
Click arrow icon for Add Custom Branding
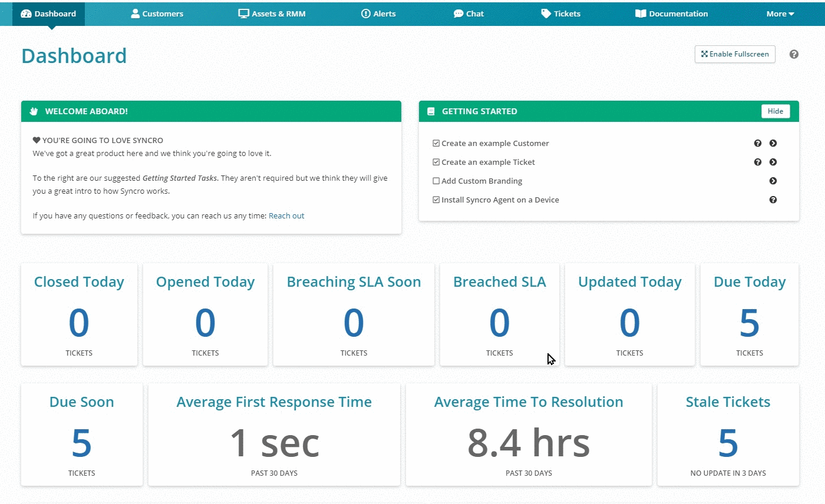773,181
